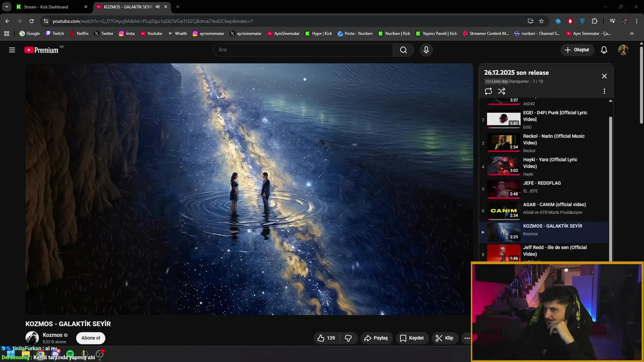Focus the YouTube Ara search field
The height and width of the screenshot is (362, 644).
point(303,50)
